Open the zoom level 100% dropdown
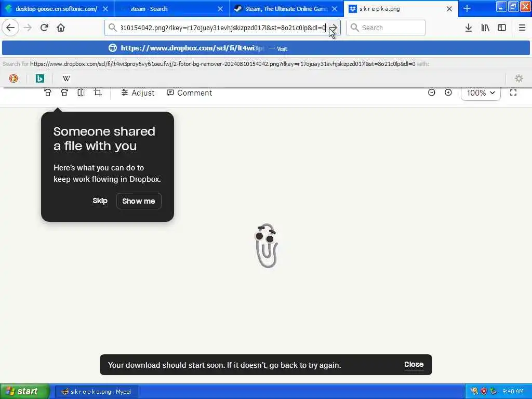Screen dimensions: 532x399 pyautogui.click(x=481, y=93)
